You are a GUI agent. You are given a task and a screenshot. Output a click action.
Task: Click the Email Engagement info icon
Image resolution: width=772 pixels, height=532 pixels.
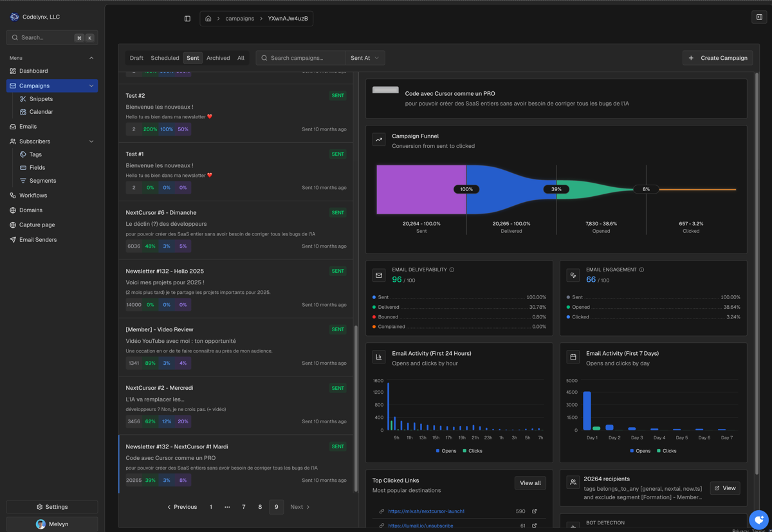pos(641,270)
